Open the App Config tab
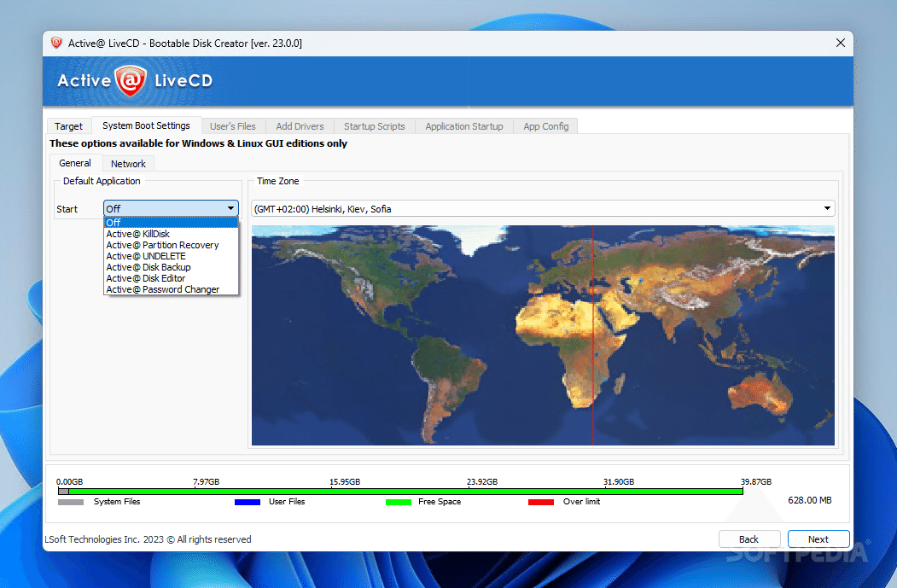The image size is (897, 588). 545,125
